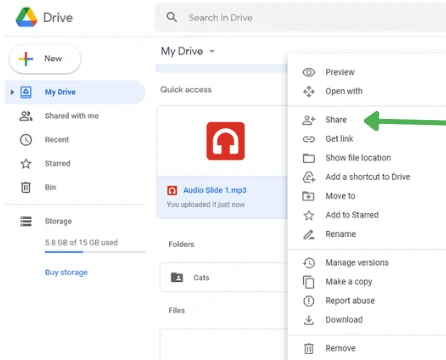The height and width of the screenshot is (360, 446).
Task: Click the Manage versions history icon
Action: (x=309, y=263)
